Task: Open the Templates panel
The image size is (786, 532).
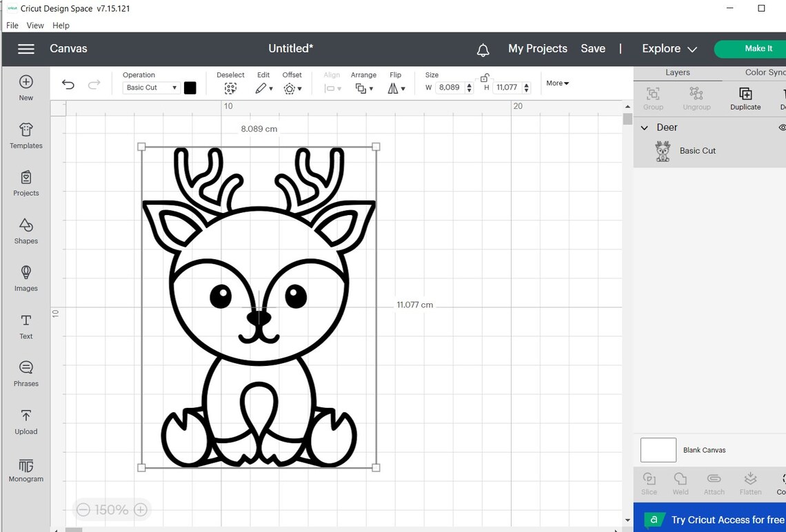Action: (x=26, y=136)
